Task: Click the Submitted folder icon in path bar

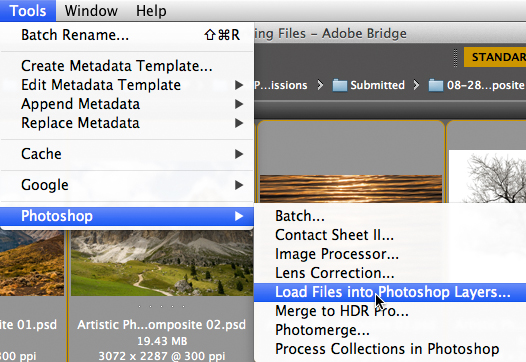Action: [x=339, y=85]
